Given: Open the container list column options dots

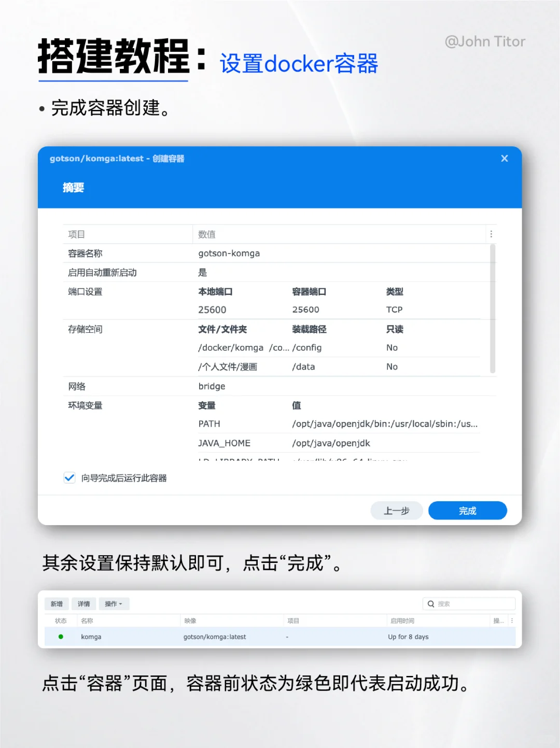Looking at the screenshot, I should [512, 620].
